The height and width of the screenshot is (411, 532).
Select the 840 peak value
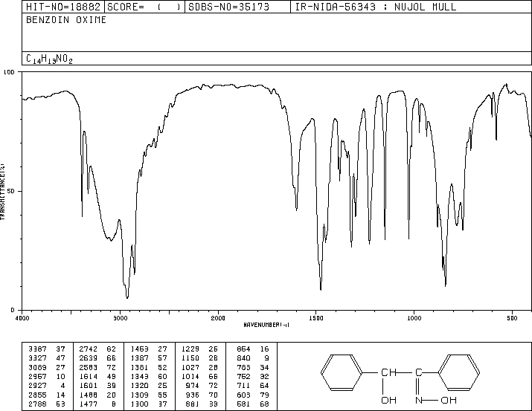click(x=243, y=358)
